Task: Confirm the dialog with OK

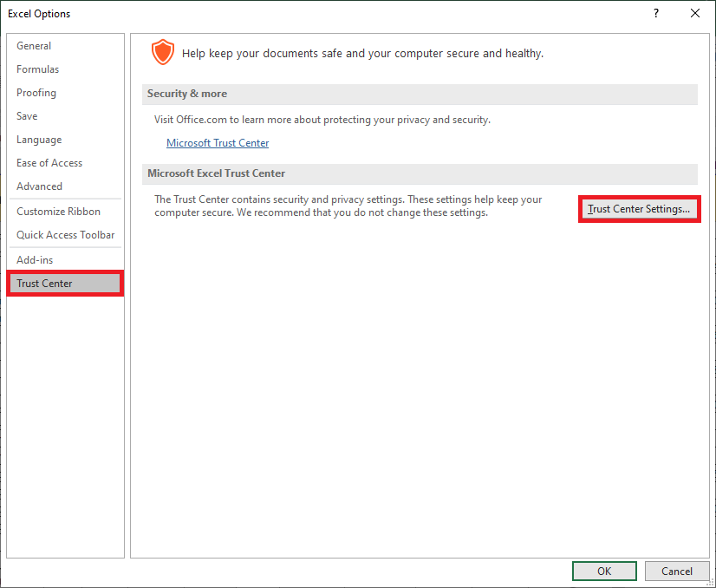Action: pyautogui.click(x=604, y=571)
